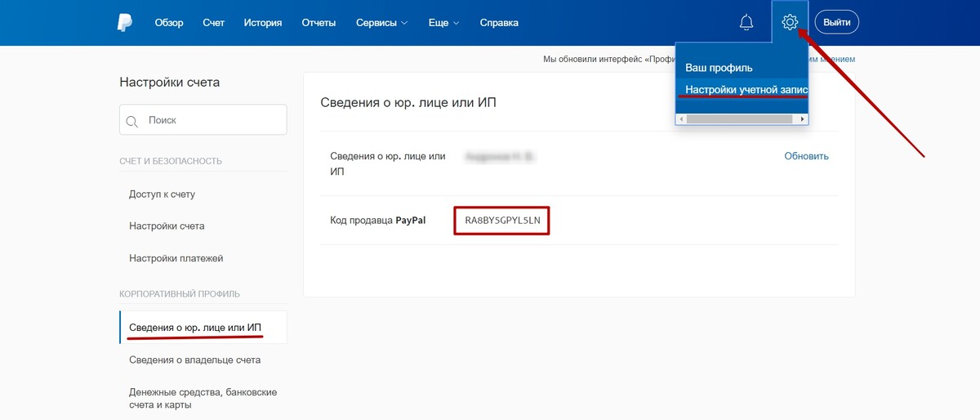
Task: Log out with the Выйти button
Action: point(837,23)
